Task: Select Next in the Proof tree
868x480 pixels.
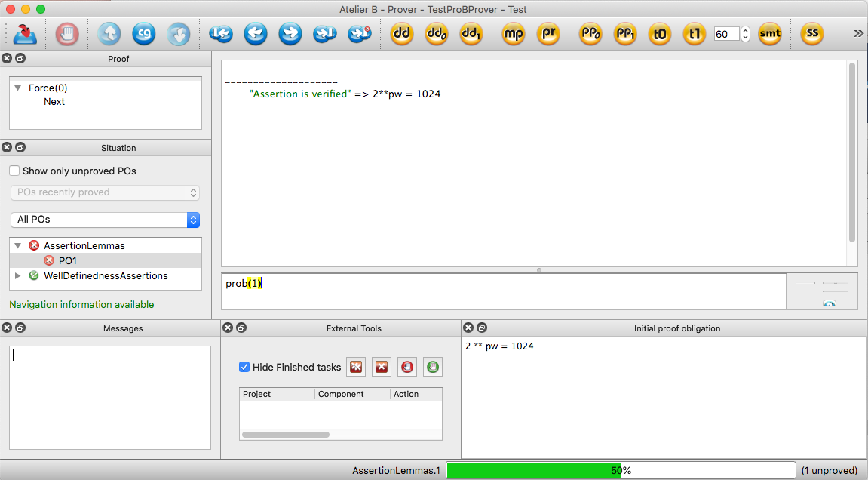Action: point(54,102)
